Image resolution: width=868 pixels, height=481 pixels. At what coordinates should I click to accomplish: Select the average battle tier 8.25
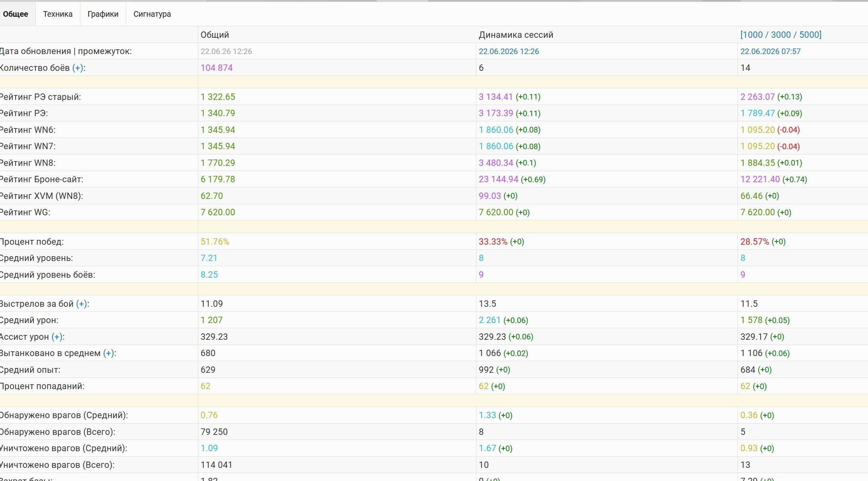(209, 275)
